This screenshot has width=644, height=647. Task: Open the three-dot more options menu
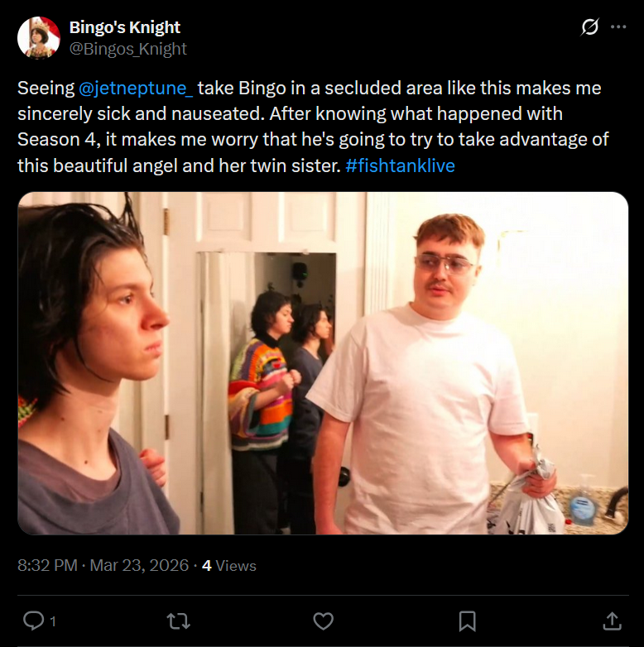pyautogui.click(x=618, y=27)
